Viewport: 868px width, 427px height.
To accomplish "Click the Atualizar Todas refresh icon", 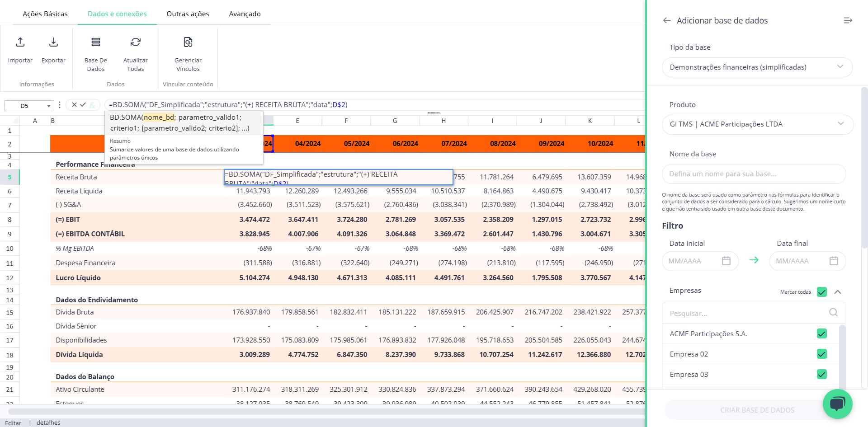I will (135, 42).
